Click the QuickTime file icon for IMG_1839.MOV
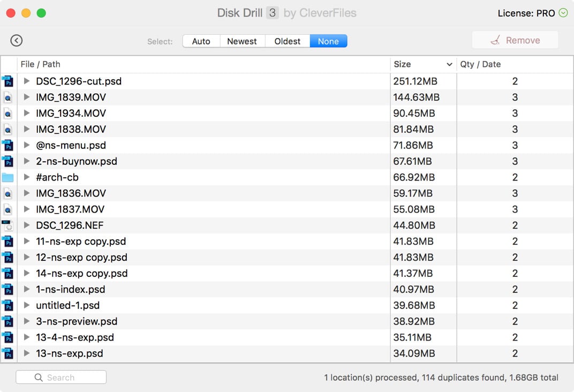 tap(8, 97)
